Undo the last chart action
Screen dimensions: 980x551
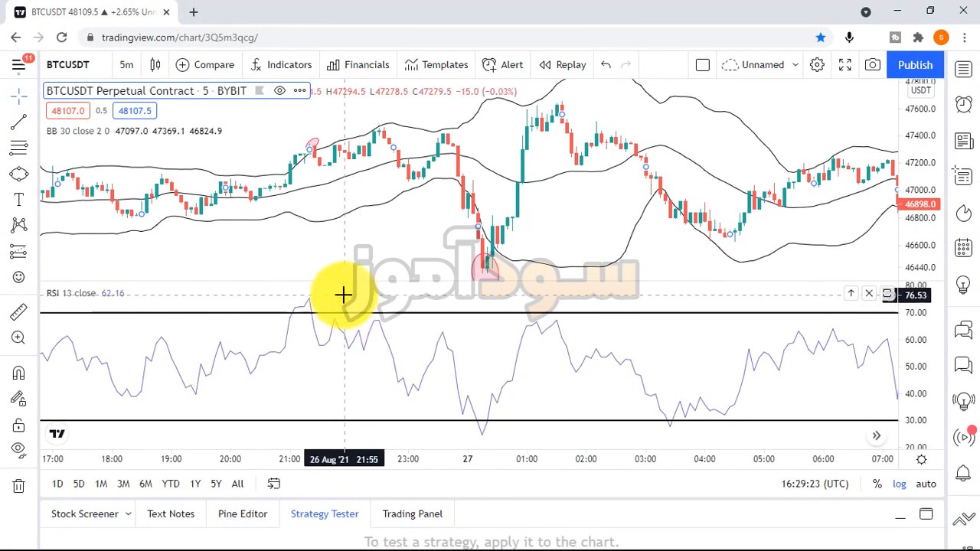(606, 65)
